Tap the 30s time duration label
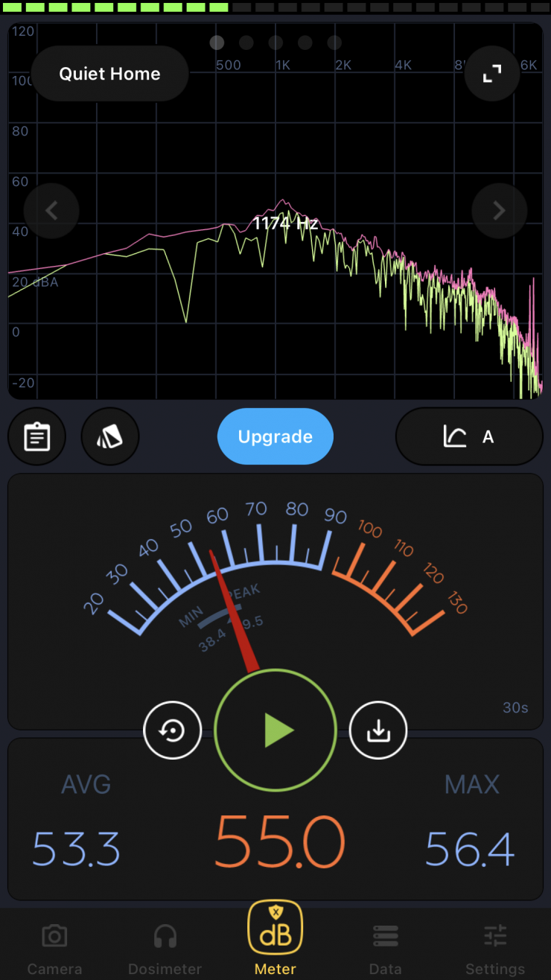Screen dimensions: 551x980 (x=515, y=707)
